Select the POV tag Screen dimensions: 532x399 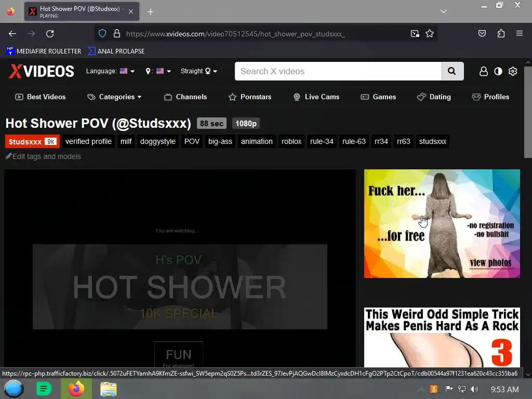tap(192, 141)
